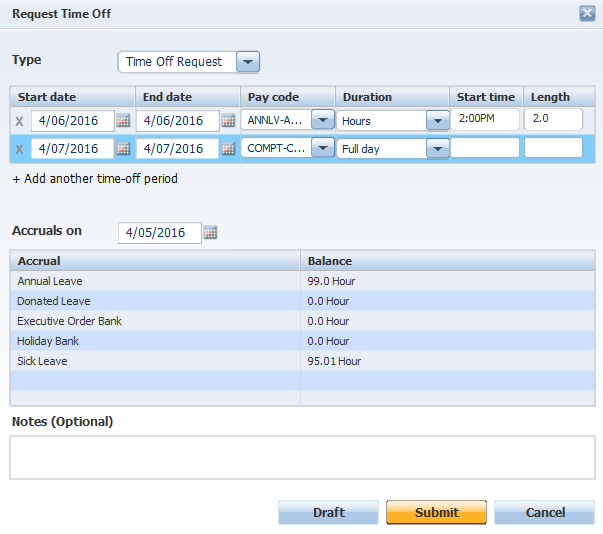
Task: Click Add another time-off period link
Action: 95,179
